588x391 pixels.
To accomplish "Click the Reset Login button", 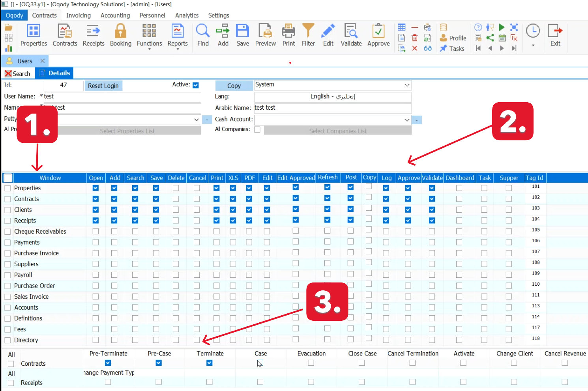I will [103, 86].
